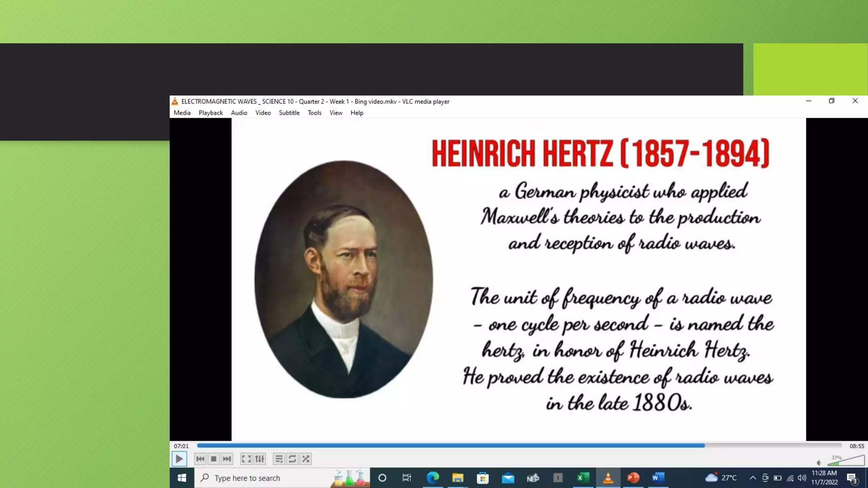The image size is (868, 488).
Task: Toggle fullscreen video mode
Action: pos(246,459)
